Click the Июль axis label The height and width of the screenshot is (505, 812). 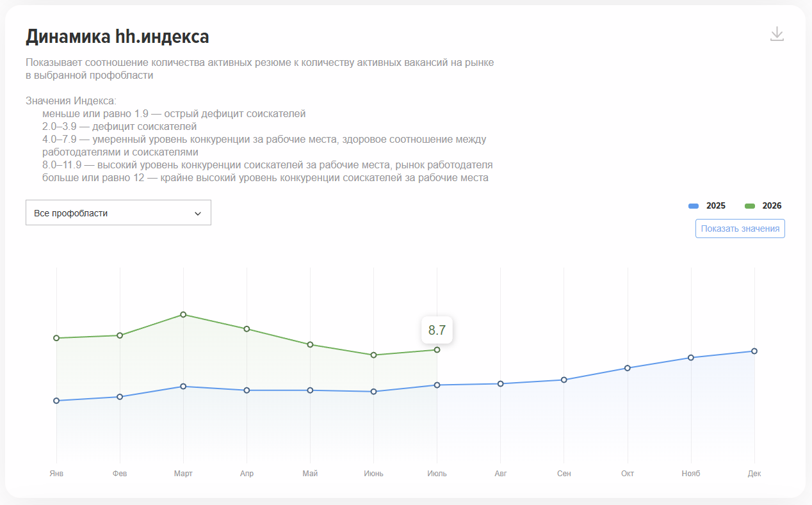click(x=437, y=474)
